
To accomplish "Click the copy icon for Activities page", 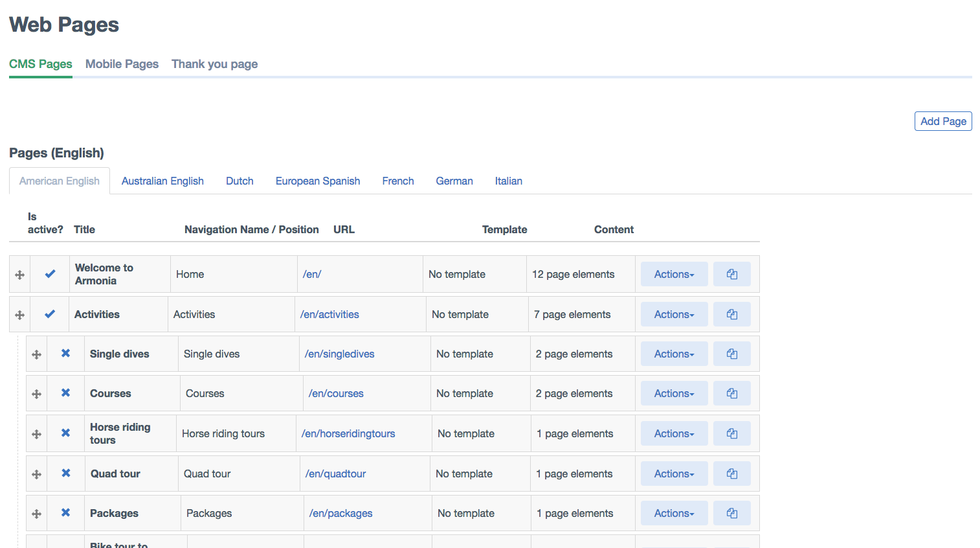I will pyautogui.click(x=731, y=314).
